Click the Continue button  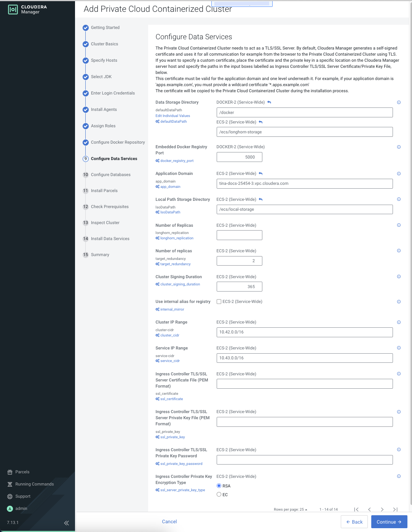click(x=389, y=522)
